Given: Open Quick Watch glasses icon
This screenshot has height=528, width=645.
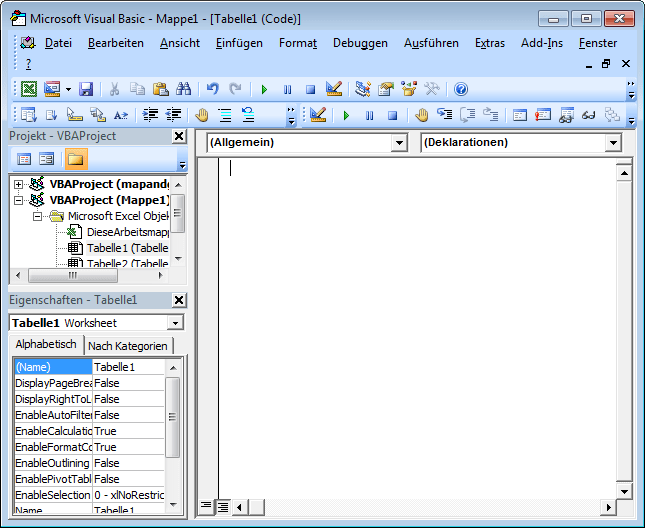Looking at the screenshot, I should click(x=589, y=115).
